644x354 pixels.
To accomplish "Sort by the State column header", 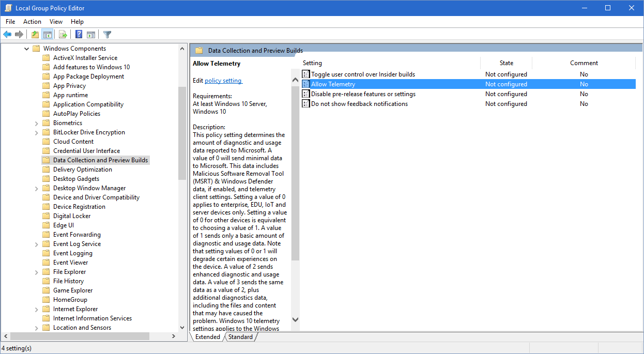I will pos(507,63).
